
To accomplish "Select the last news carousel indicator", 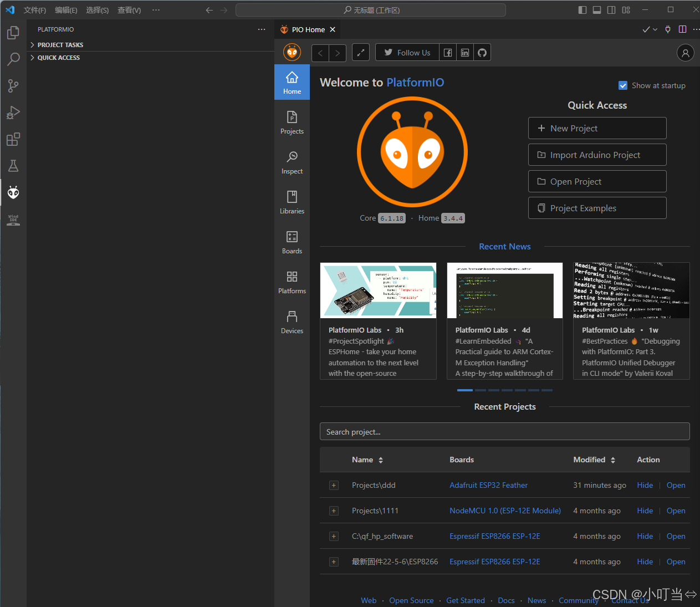I will click(547, 390).
